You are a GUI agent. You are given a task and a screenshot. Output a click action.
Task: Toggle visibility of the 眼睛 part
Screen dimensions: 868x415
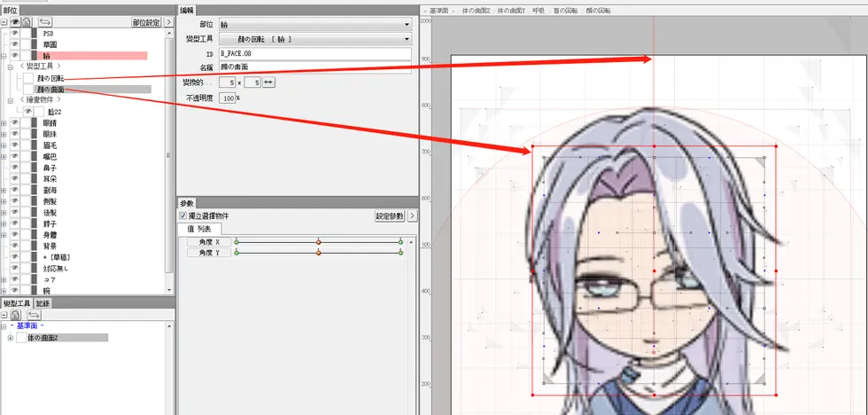[14, 123]
